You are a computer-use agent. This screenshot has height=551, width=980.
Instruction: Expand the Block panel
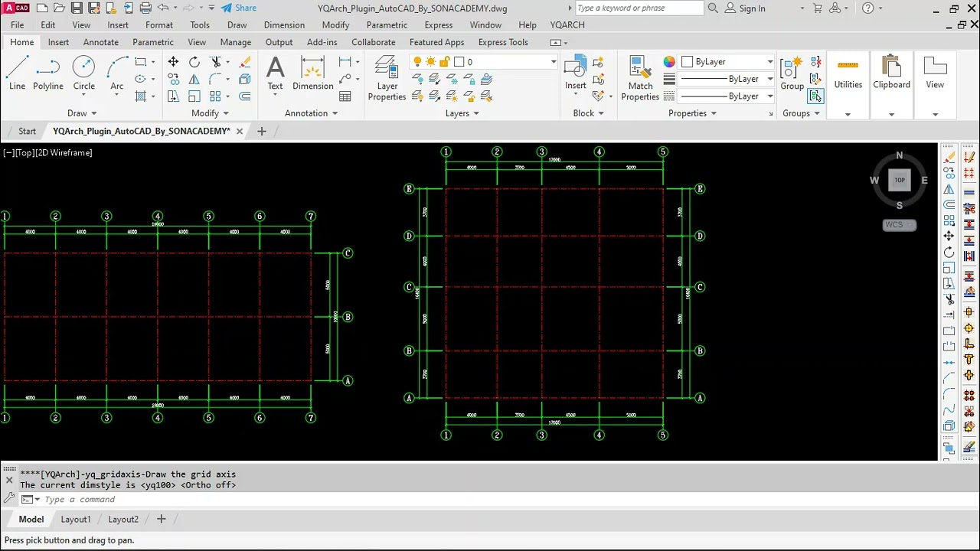[588, 113]
